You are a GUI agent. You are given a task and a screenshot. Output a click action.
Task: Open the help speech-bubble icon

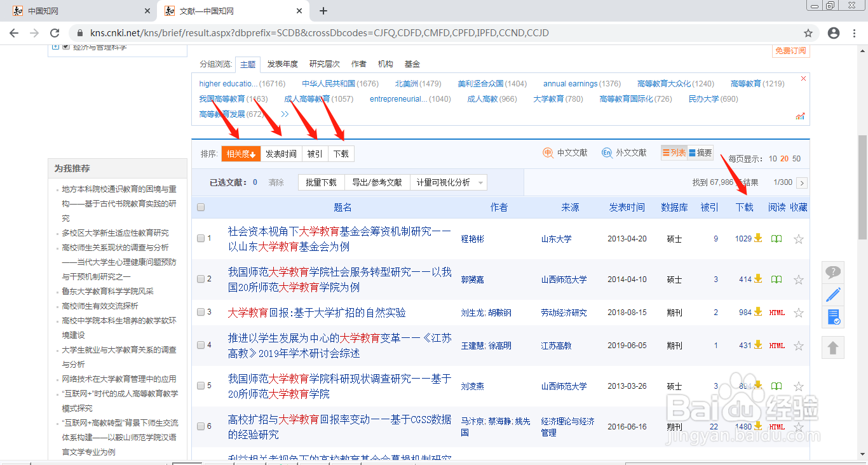click(832, 272)
